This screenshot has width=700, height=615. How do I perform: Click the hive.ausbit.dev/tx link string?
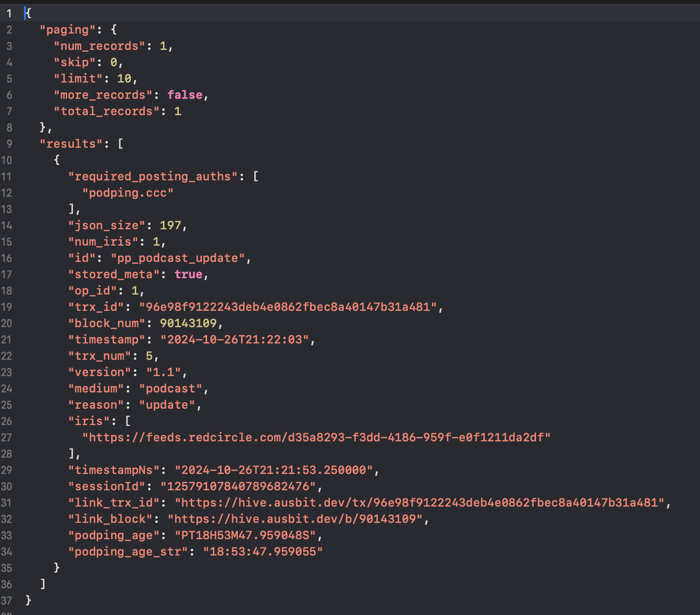420,503
